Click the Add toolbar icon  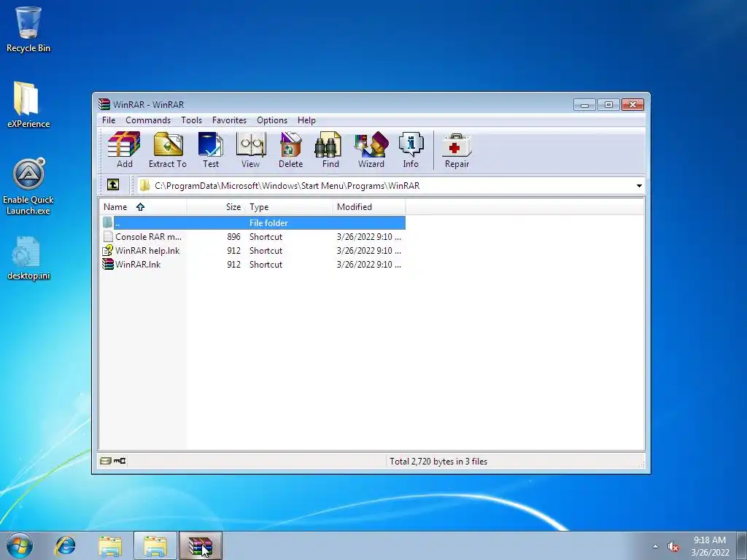[x=124, y=150]
